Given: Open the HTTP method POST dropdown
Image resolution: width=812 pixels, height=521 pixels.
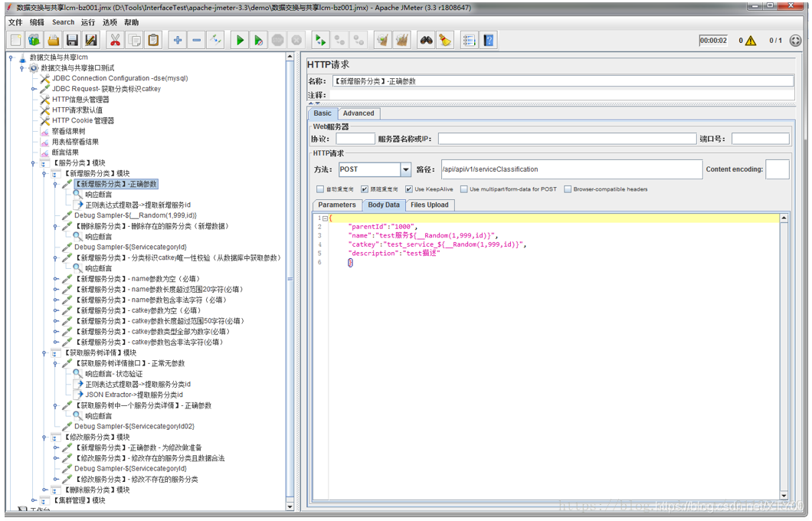Looking at the screenshot, I should 406,169.
